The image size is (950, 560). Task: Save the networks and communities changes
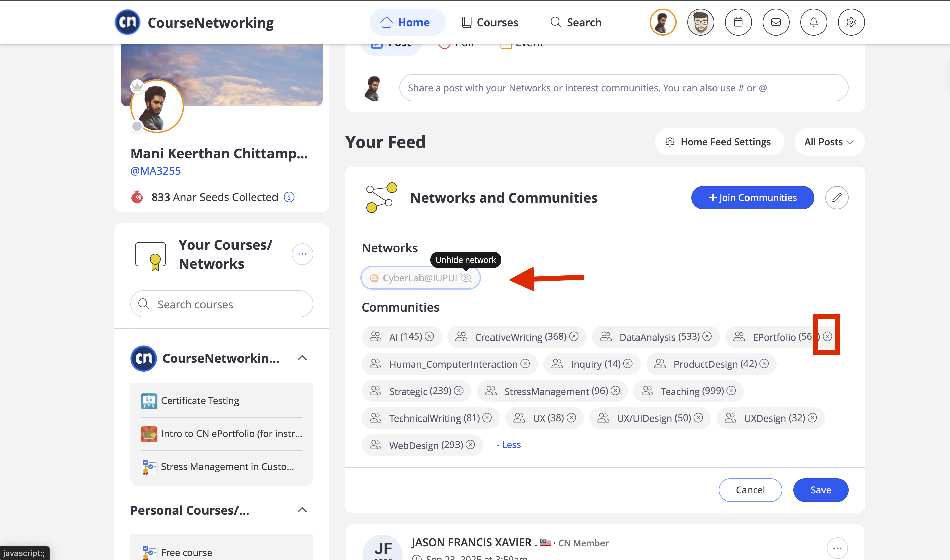pyautogui.click(x=821, y=490)
